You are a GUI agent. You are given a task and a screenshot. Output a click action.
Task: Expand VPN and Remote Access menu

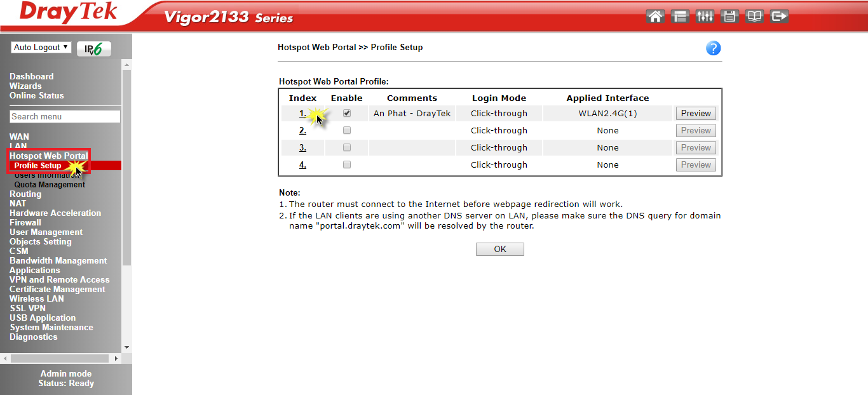(x=60, y=279)
